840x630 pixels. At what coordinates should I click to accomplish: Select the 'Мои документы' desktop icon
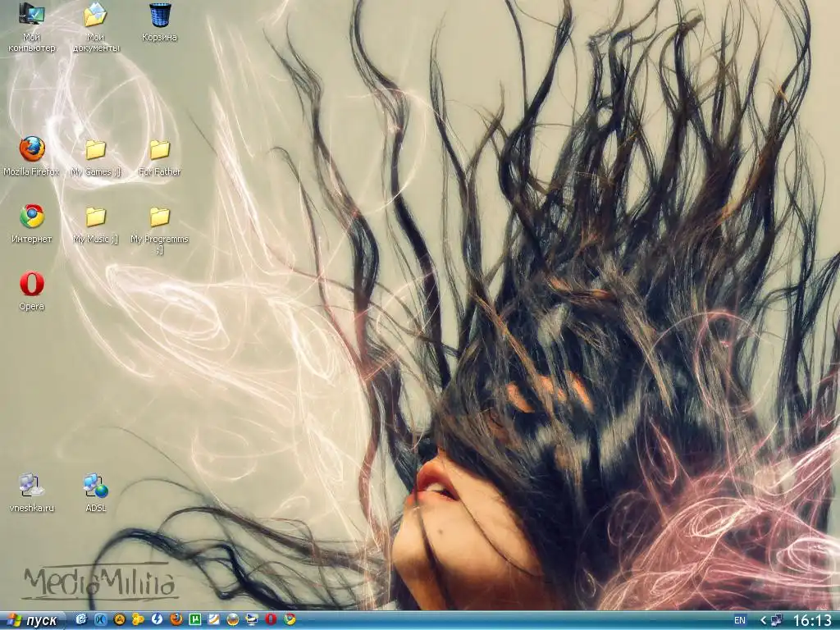(x=96, y=15)
